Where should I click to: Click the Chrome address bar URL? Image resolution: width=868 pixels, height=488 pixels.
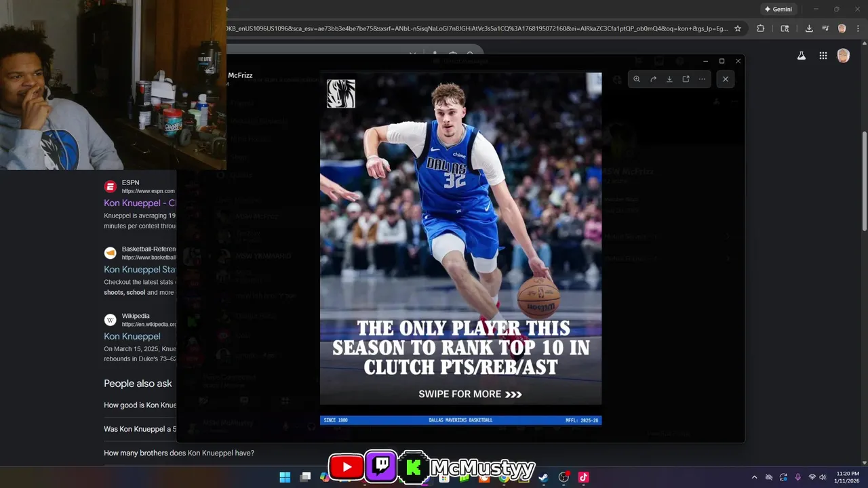pyautogui.click(x=477, y=28)
